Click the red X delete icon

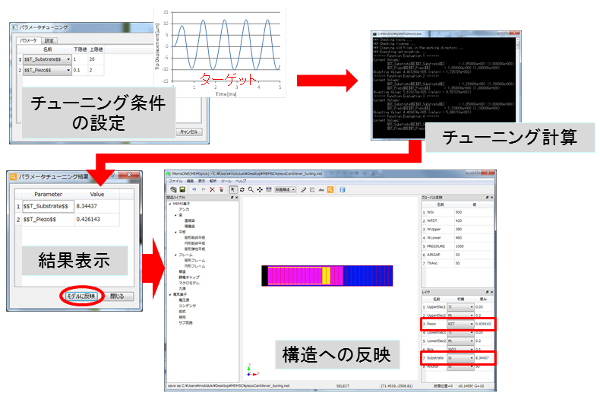pyautogui.click(x=212, y=189)
